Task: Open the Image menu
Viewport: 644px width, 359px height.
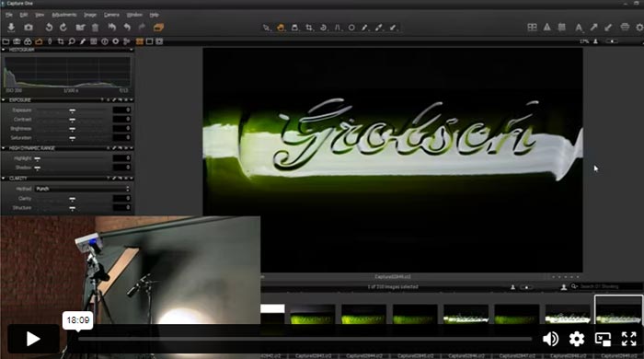Action: (90, 15)
